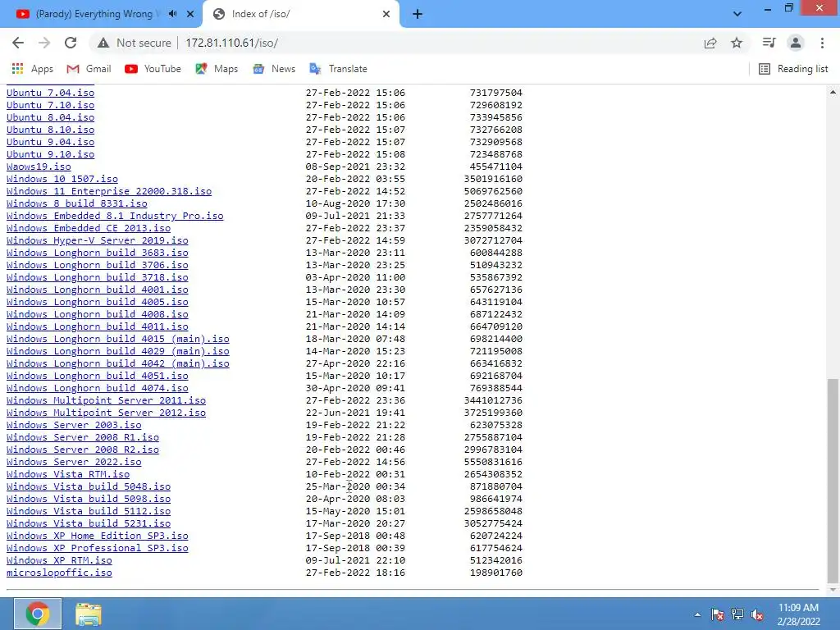Close the Index of /iso/ tab
840x630 pixels.
point(386,14)
